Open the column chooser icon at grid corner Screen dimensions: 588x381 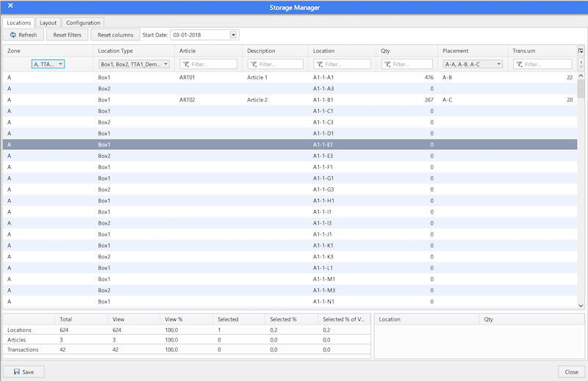pyautogui.click(x=581, y=51)
